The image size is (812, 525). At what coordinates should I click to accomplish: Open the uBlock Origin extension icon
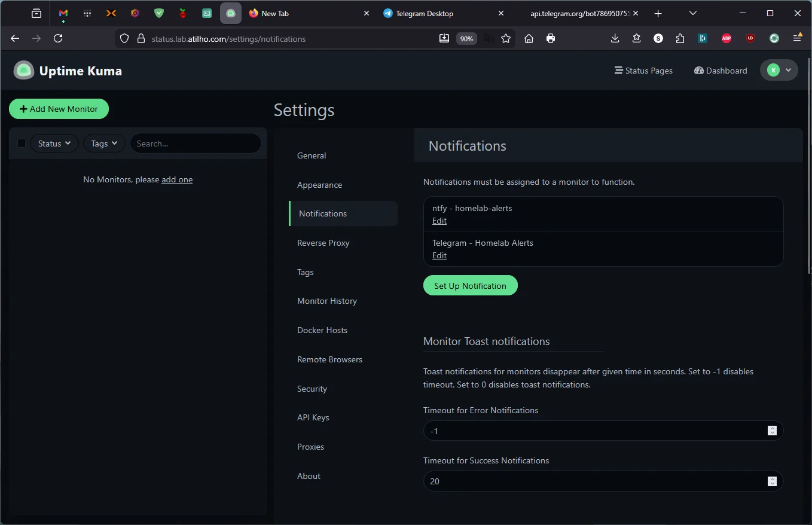[750, 38]
